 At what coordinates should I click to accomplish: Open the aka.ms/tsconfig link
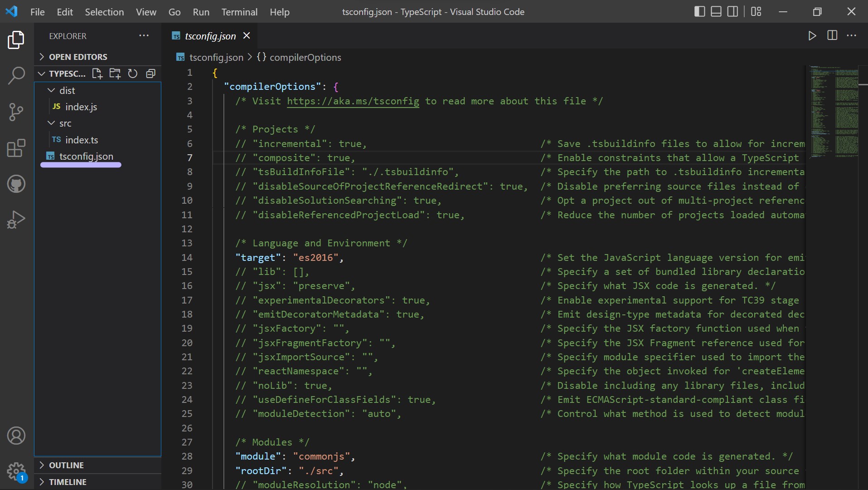pyautogui.click(x=353, y=101)
